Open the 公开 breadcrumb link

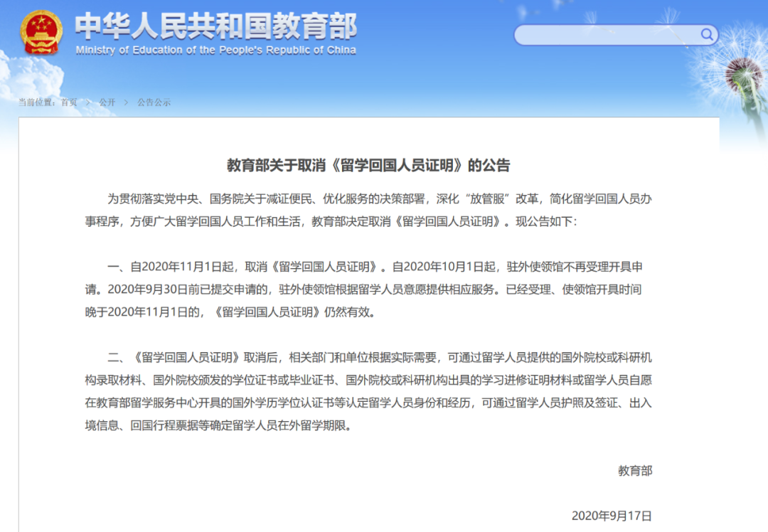coord(107,102)
